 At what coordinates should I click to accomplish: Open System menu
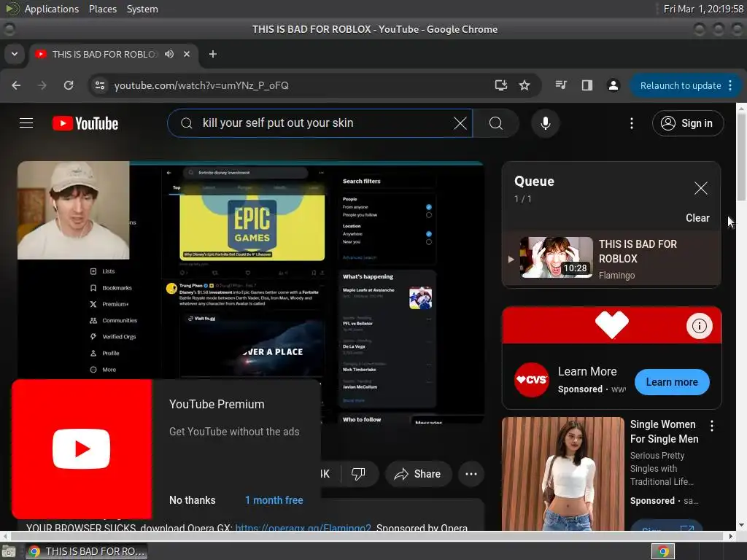click(142, 9)
